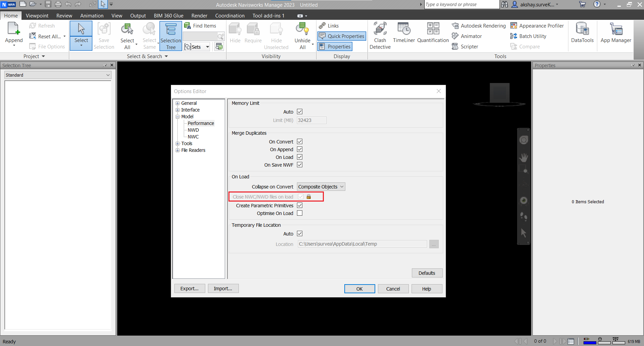This screenshot has height=346, width=644.
Task: Toggle Merge Duplicates On Append checkbox
Action: (x=300, y=149)
